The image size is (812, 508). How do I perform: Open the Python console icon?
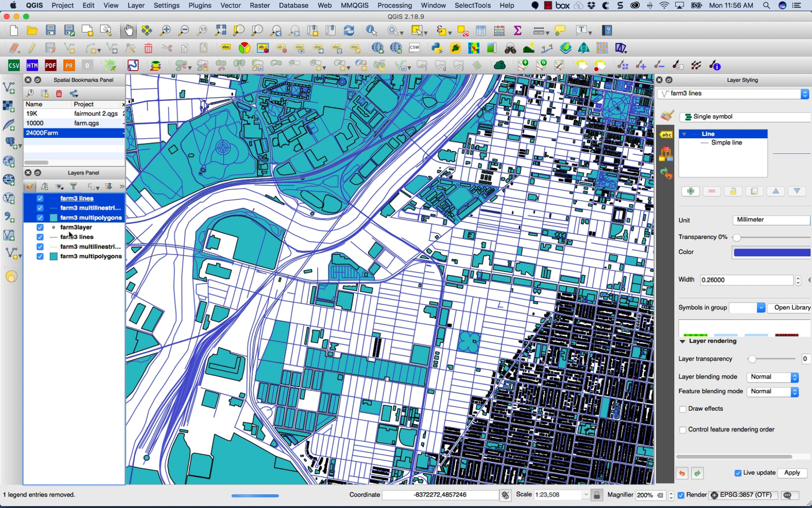pos(437,48)
